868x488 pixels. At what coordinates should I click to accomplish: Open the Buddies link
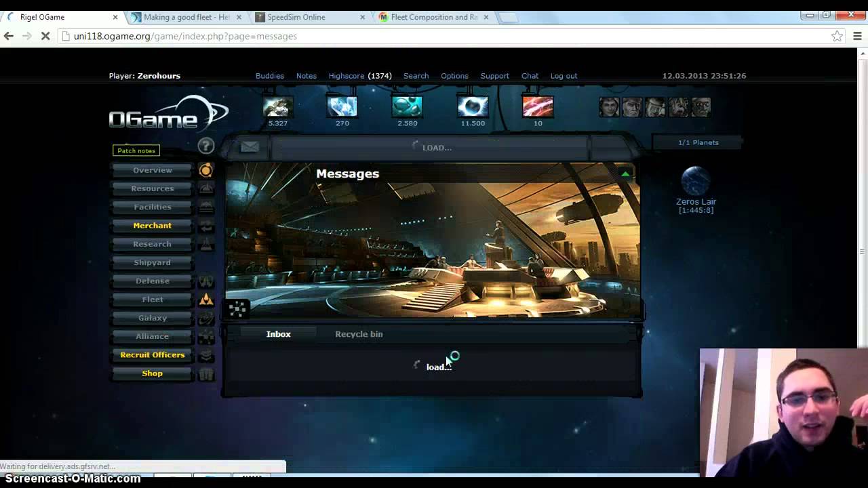point(270,76)
